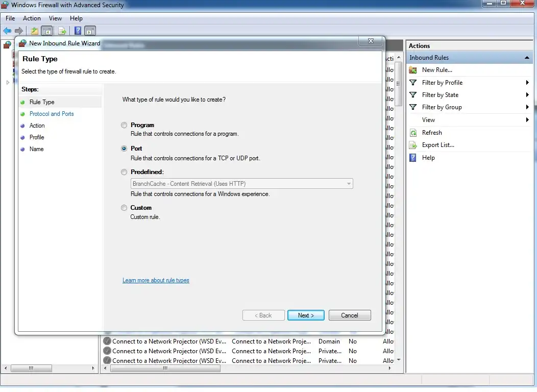Click the Profile step in the Steps list

(x=37, y=137)
